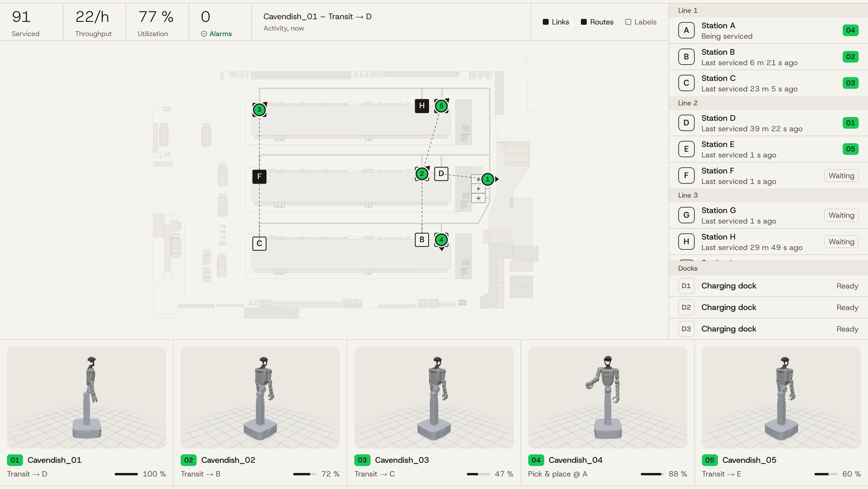Image resolution: width=868 pixels, height=489 pixels.
Task: Click the Line 1 section header
Action: (768, 10)
